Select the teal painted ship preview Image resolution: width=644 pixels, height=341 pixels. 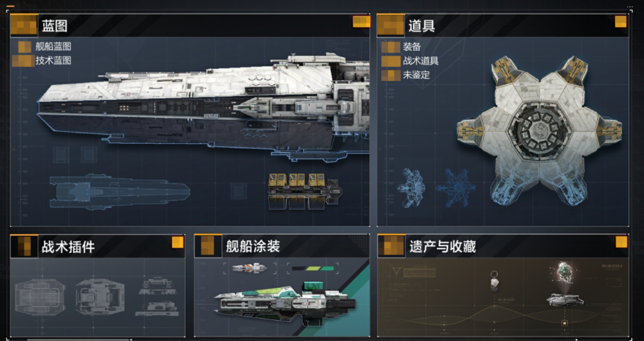(285, 303)
